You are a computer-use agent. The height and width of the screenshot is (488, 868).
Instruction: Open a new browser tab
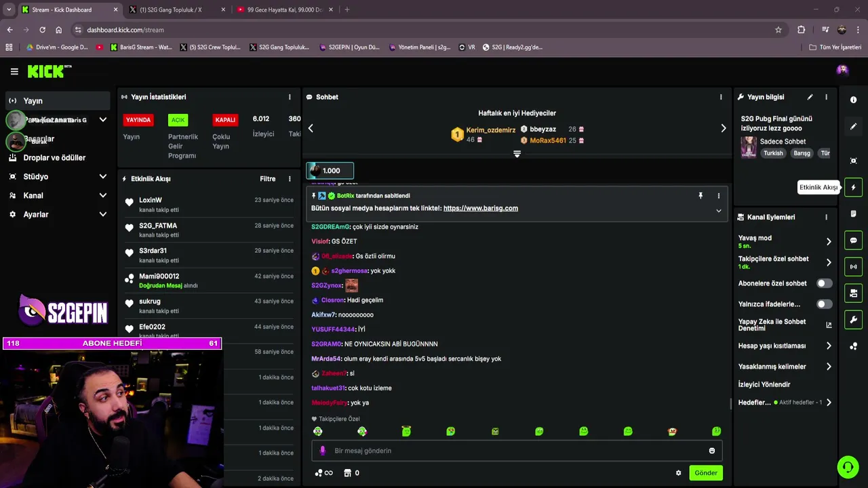pyautogui.click(x=347, y=9)
